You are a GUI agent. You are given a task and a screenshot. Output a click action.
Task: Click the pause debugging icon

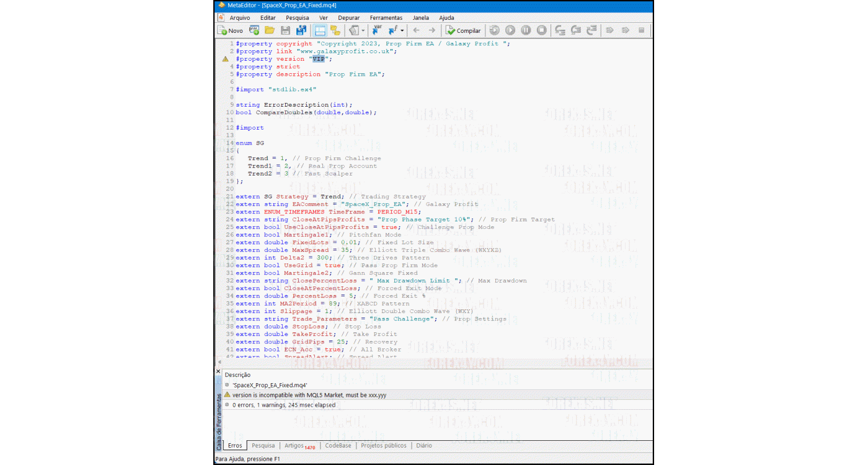coord(526,30)
